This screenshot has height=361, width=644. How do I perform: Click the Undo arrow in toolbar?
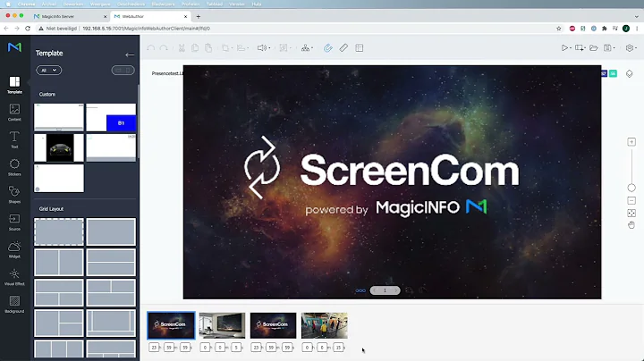tap(151, 48)
